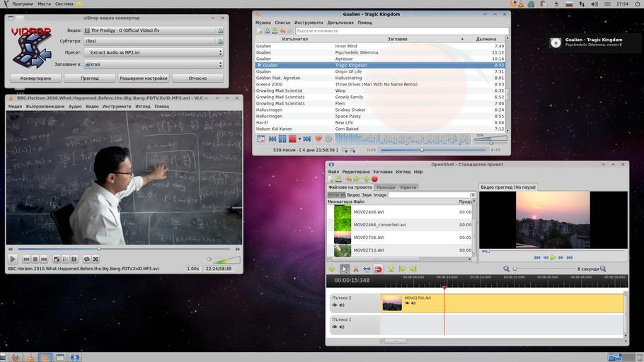
Task: Hide track Пътека 2 using eye icon
Action: 335,305
